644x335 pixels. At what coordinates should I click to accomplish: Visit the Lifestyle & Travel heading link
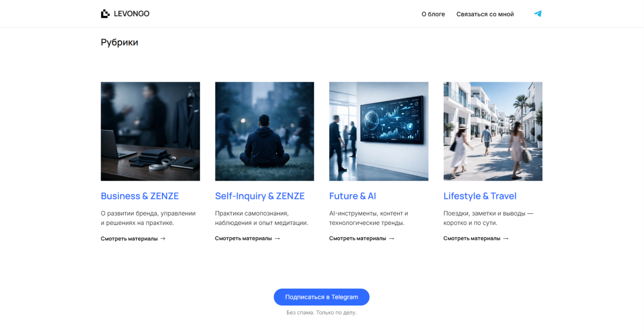point(480,196)
